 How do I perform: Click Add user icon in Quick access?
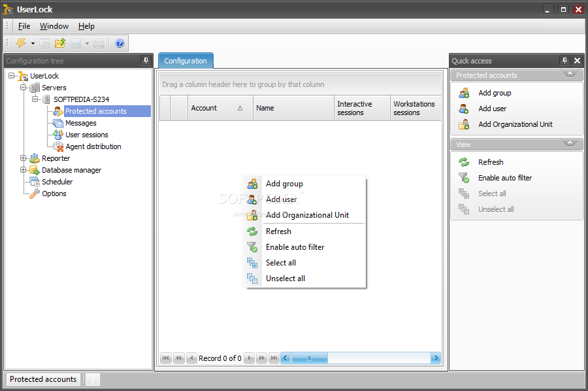(x=464, y=109)
